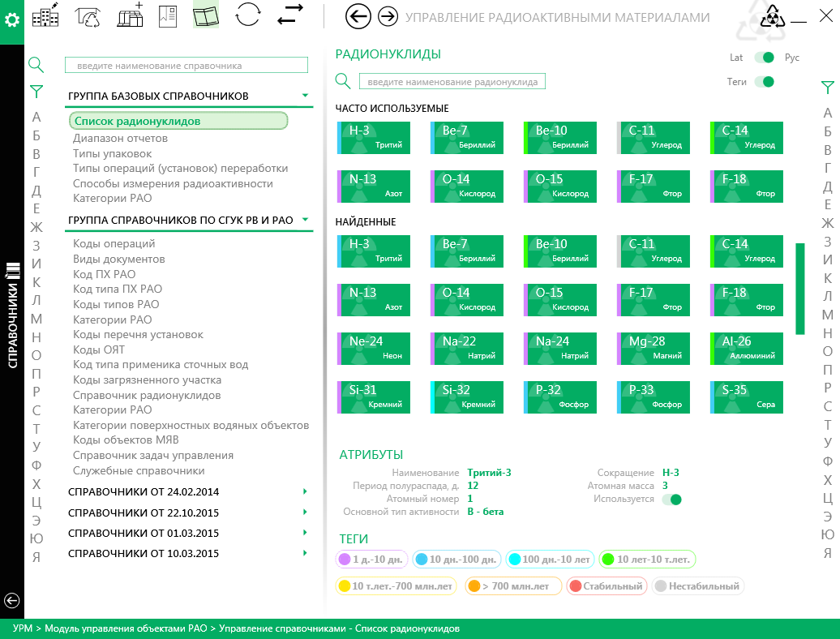The width and height of the screenshot is (840, 639).
Task: Toggle the > 700 млн.лет tag filter
Action: (513, 586)
